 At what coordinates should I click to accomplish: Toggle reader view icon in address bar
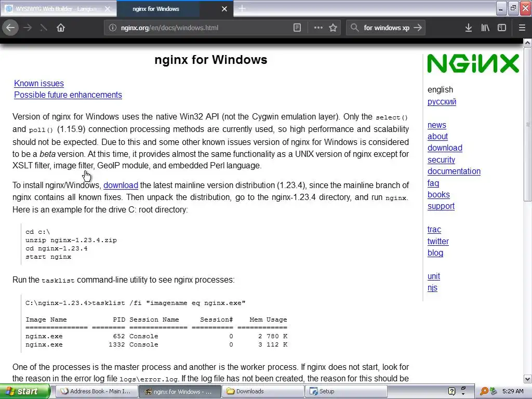pyautogui.click(x=297, y=28)
